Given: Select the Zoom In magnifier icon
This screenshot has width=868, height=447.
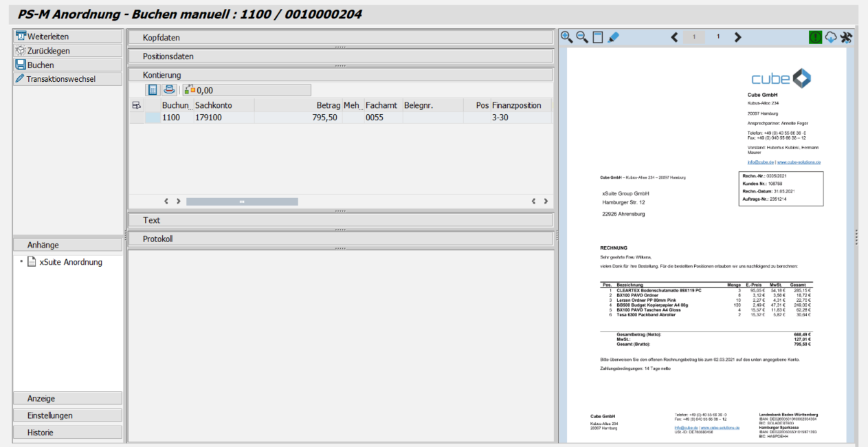Looking at the screenshot, I should (566, 36).
